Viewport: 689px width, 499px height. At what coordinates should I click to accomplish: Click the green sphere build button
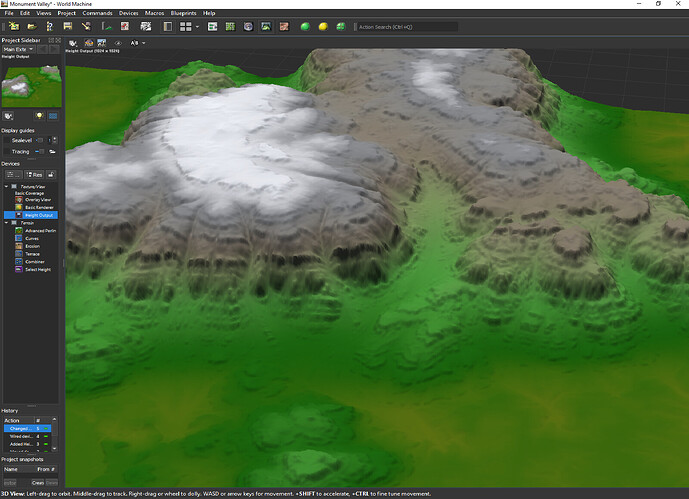coord(305,27)
